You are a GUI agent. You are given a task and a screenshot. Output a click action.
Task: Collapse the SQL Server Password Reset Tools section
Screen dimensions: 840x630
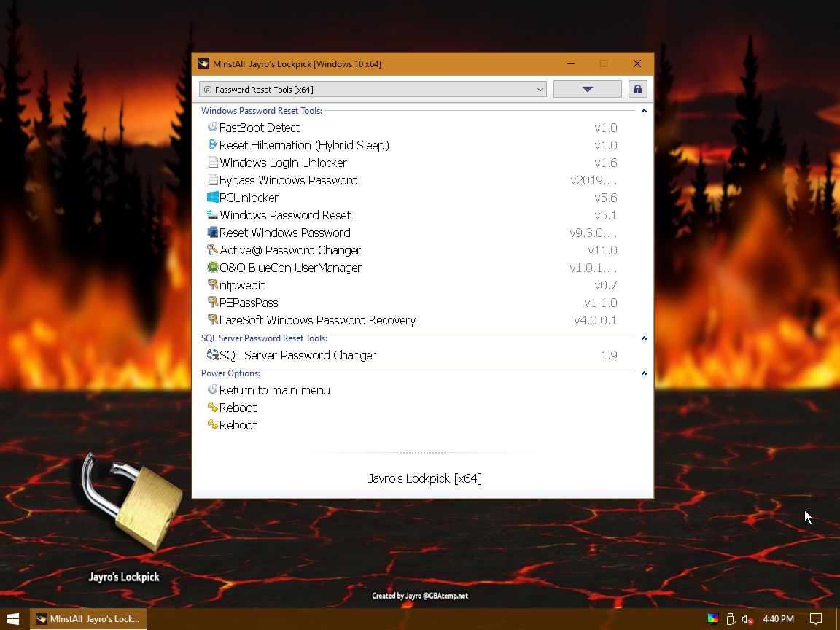[644, 338]
